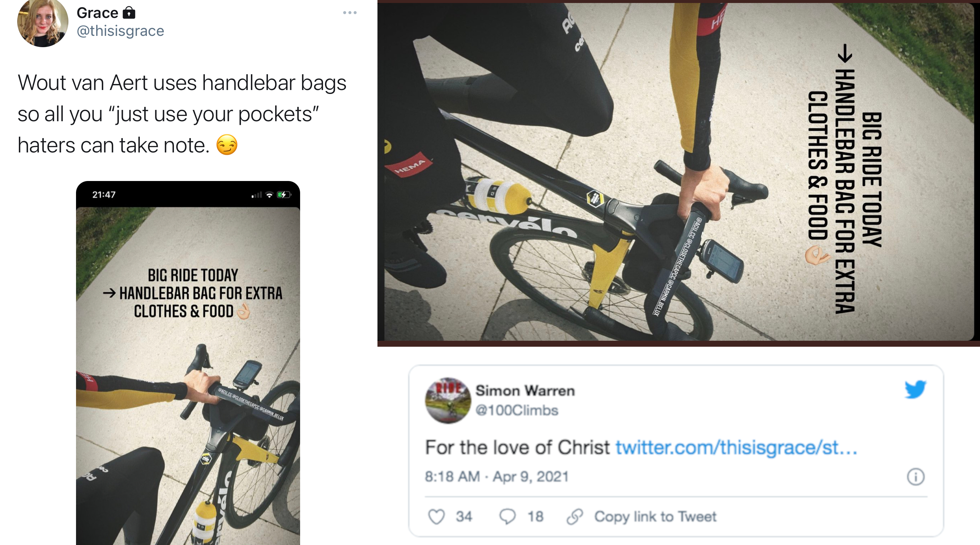Image resolution: width=980 pixels, height=545 pixels.
Task: Open the @thisisgrace handle link
Action: click(120, 31)
